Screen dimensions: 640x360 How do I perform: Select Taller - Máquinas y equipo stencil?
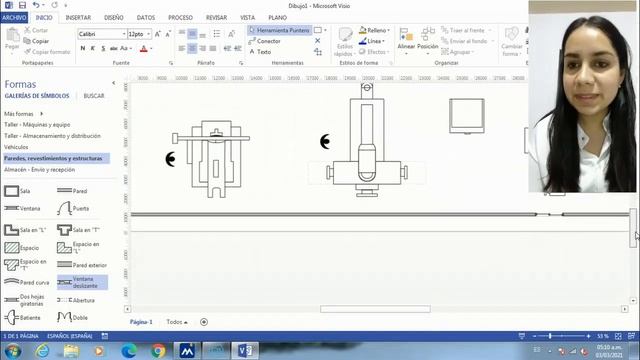click(37, 124)
